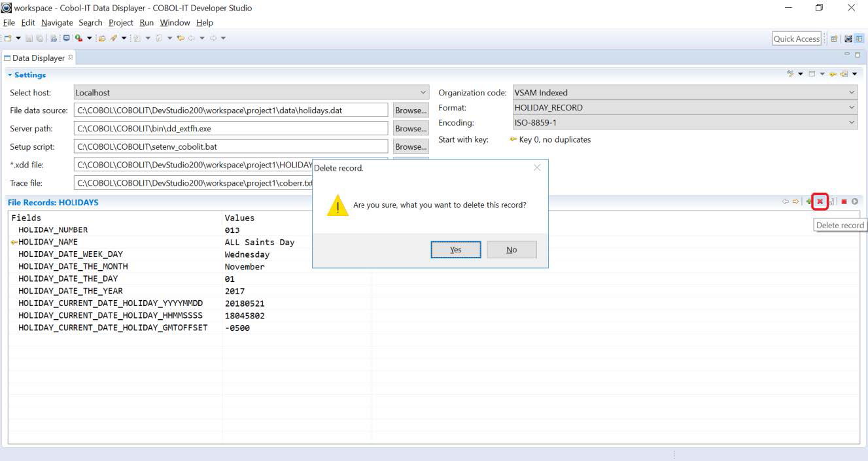Image resolution: width=868 pixels, height=461 pixels.
Task: Click the green plus add record icon
Action: pos(809,201)
